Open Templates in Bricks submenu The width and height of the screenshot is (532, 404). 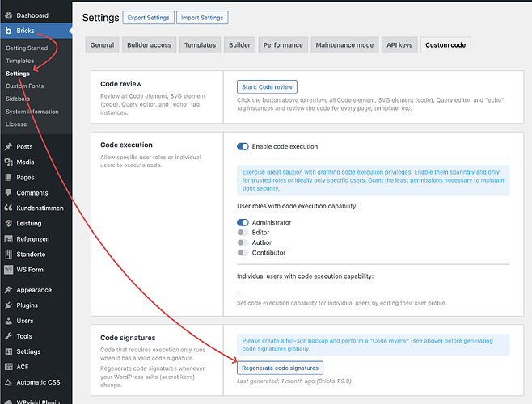19,61
